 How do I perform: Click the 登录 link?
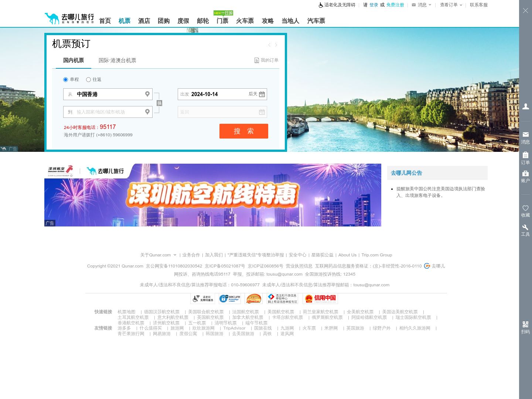point(374,5)
